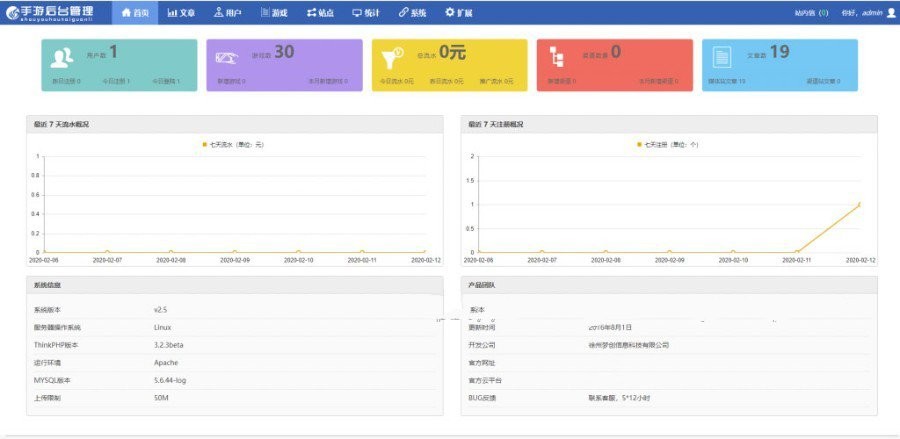Viewport: 900px width, 439px height.
Task: Click the hierarchy icon on red card
Action: point(557,57)
